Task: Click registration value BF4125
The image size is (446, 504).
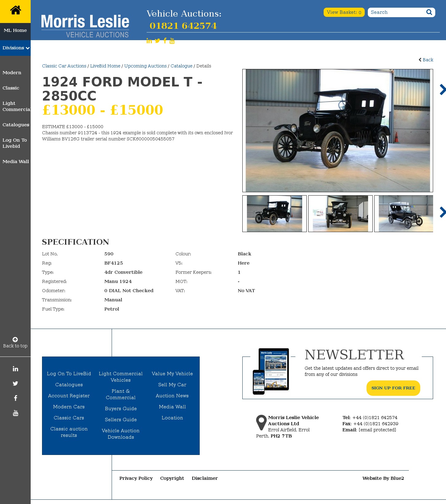Action: point(113,263)
